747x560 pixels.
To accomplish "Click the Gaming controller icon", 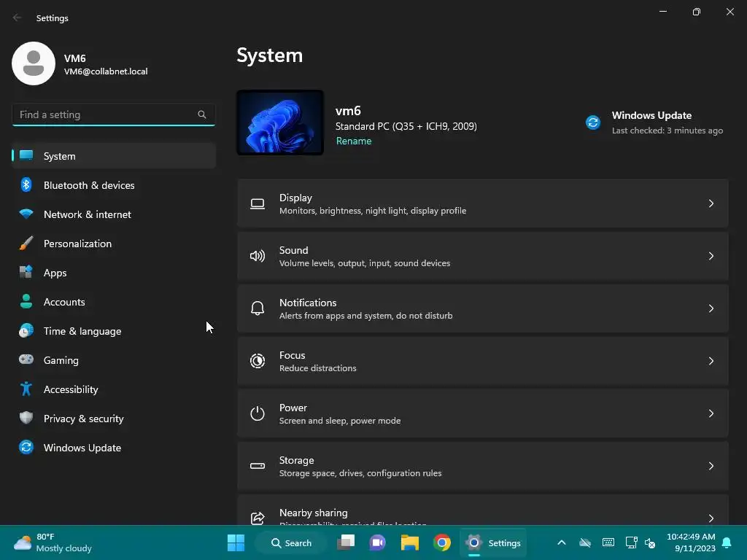I will 26,359.
